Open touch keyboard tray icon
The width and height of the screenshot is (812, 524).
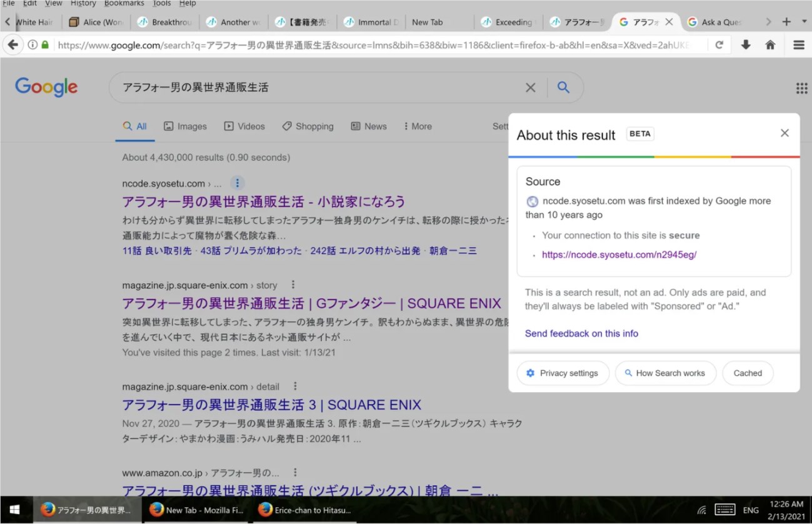point(724,510)
